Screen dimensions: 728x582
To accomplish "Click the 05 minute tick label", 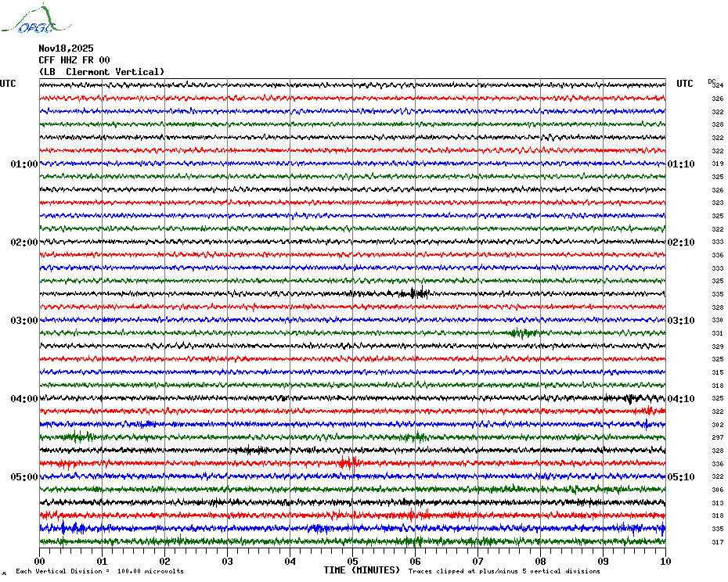I will tap(353, 561).
